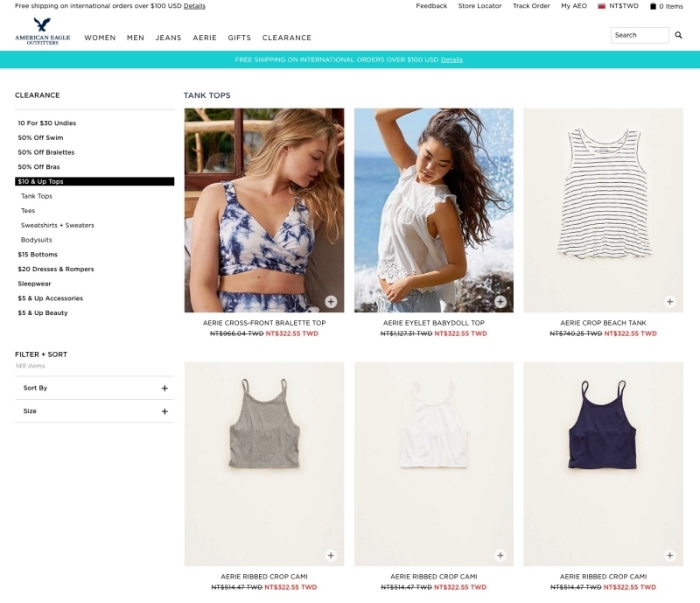Screen dimensions: 700x603
Task: Click AERIE CROP BEACH TANK title
Action: point(603,323)
